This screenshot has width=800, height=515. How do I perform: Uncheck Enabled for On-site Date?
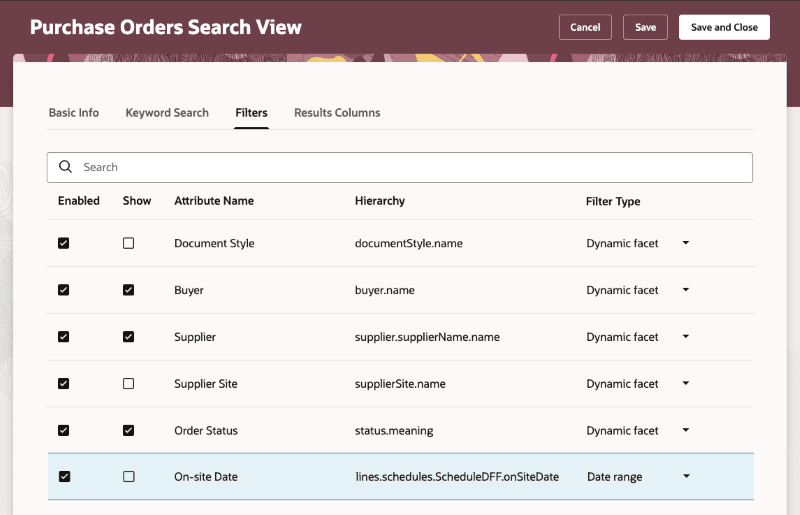(64, 476)
